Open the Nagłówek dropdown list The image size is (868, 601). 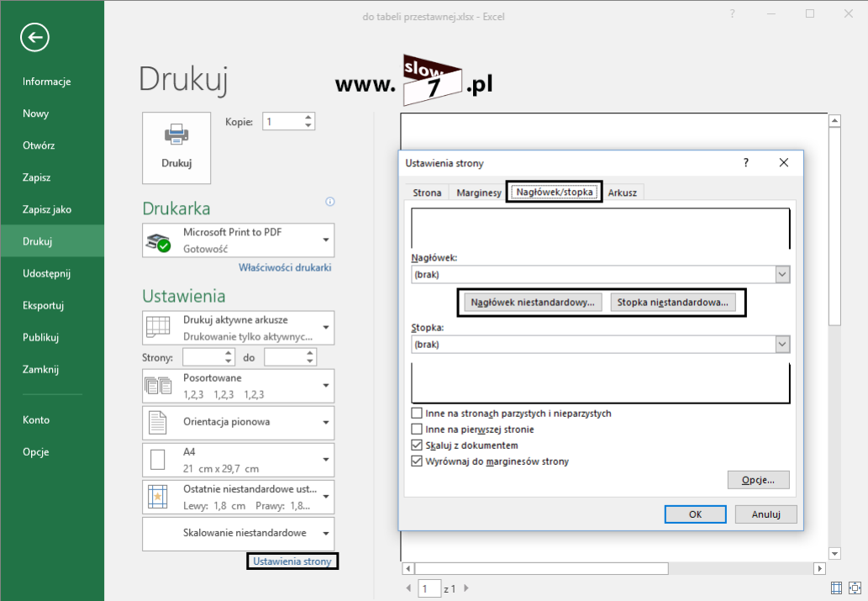(x=782, y=275)
